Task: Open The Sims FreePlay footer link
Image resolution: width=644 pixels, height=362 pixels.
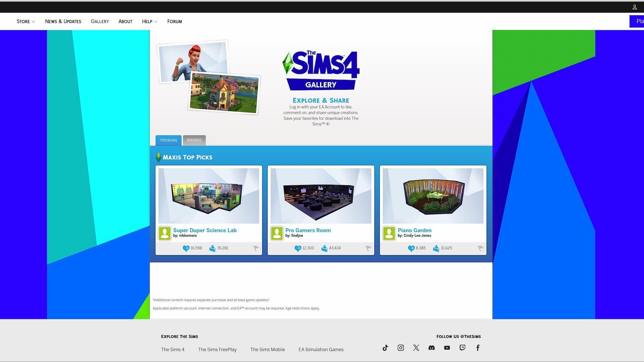Action: click(x=217, y=350)
